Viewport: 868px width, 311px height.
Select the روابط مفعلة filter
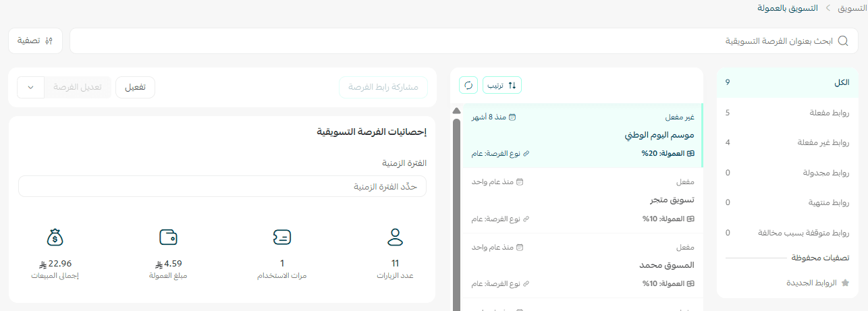pos(787,113)
